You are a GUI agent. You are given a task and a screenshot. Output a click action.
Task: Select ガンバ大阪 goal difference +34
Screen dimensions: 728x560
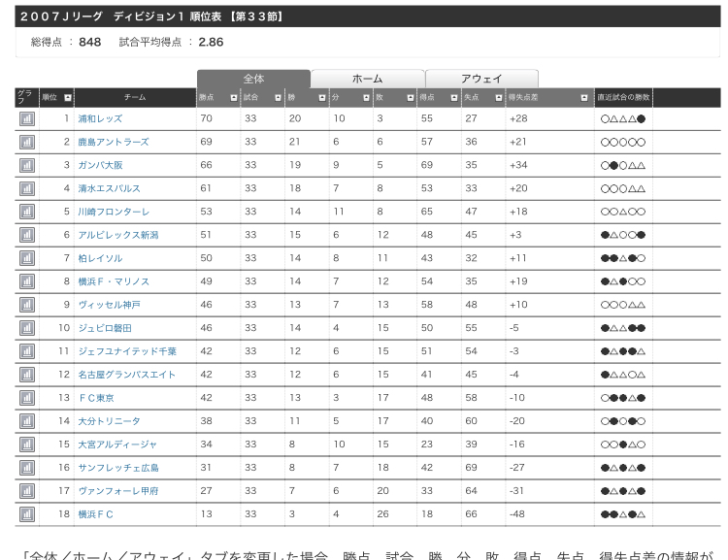[x=518, y=165]
